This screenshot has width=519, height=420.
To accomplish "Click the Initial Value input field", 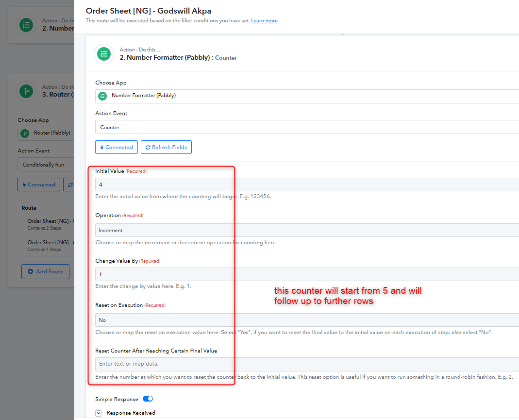I will click(x=307, y=185).
